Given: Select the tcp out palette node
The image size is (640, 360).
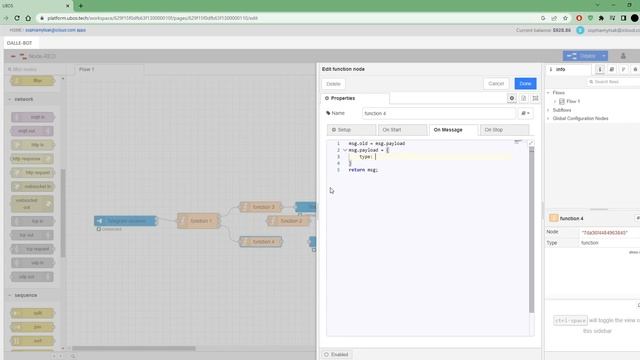Looking at the screenshot, I should tap(33, 235).
